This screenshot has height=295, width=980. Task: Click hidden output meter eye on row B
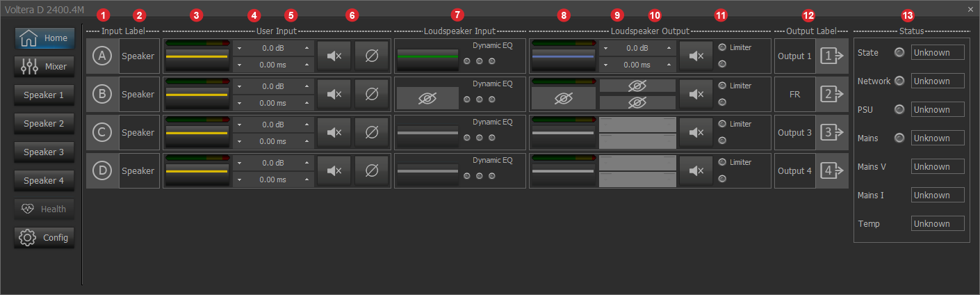pos(563,98)
